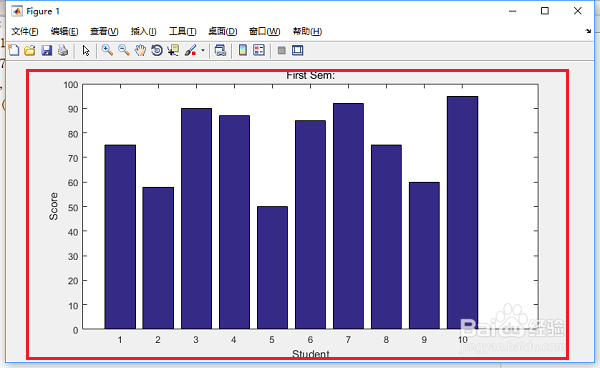Insert a colorbar with the toolbar icon
Viewport: 600px width, 368px height.
(243, 50)
